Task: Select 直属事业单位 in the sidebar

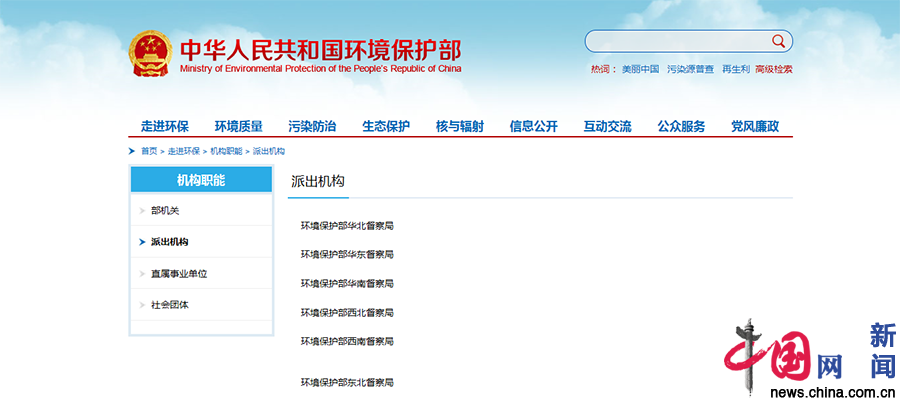Action: point(179,274)
